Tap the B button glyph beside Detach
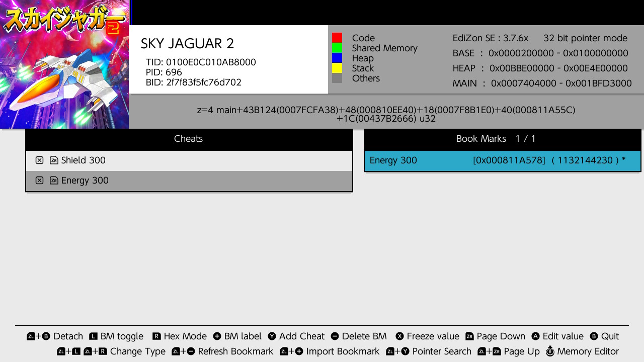644x362 pixels. pyautogui.click(x=46, y=336)
